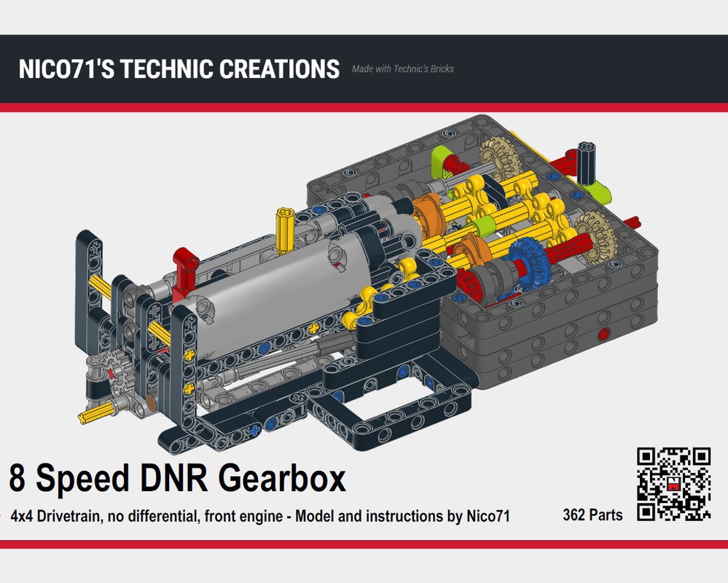Viewport: 728px width, 583px height.
Task: Expand the NICO71'S TECHNIC CREATIONS header
Action: (177, 69)
